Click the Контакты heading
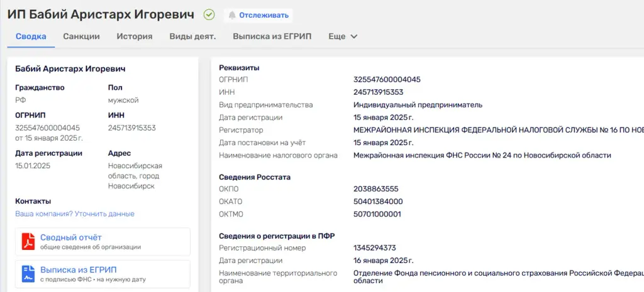Image resolution: width=644 pixels, height=292 pixels. (x=33, y=202)
